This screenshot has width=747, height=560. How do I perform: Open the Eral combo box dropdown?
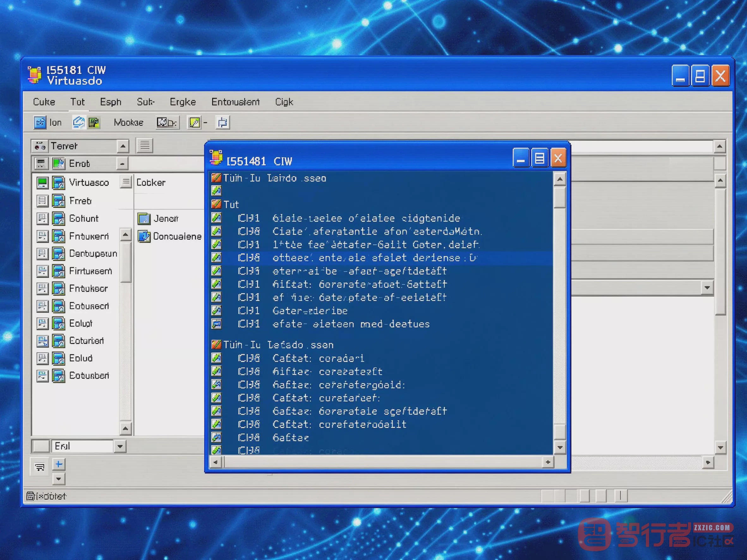click(120, 446)
